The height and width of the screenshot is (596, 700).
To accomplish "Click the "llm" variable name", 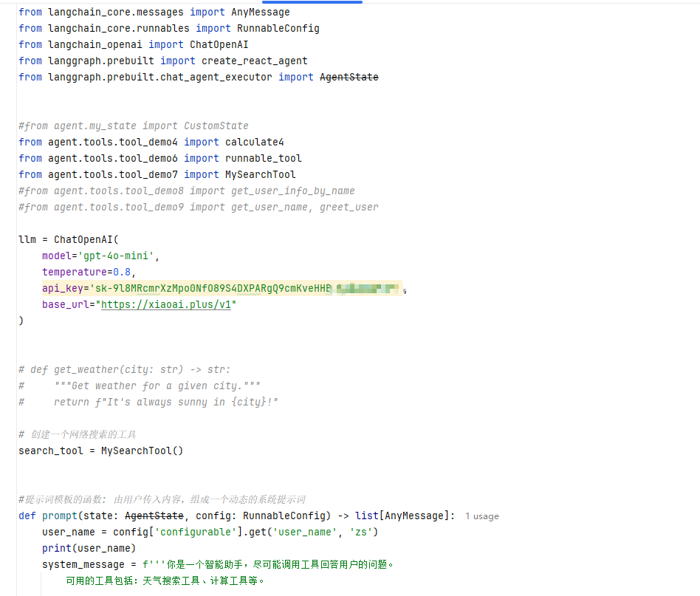I will pyautogui.click(x=27, y=240).
